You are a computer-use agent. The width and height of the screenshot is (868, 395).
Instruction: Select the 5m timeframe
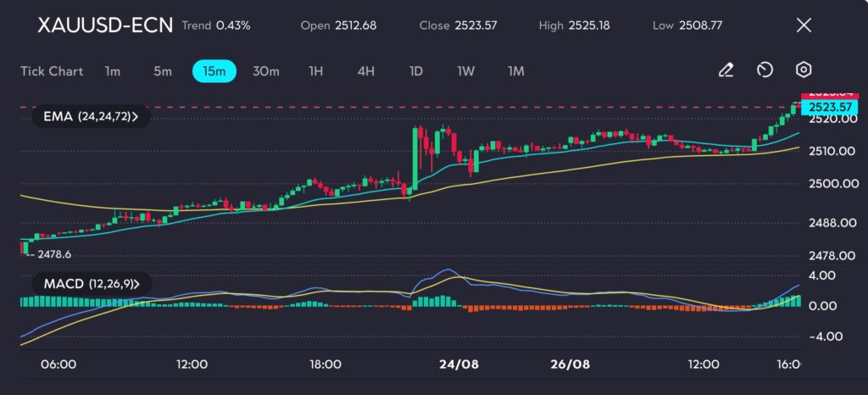[x=163, y=71]
